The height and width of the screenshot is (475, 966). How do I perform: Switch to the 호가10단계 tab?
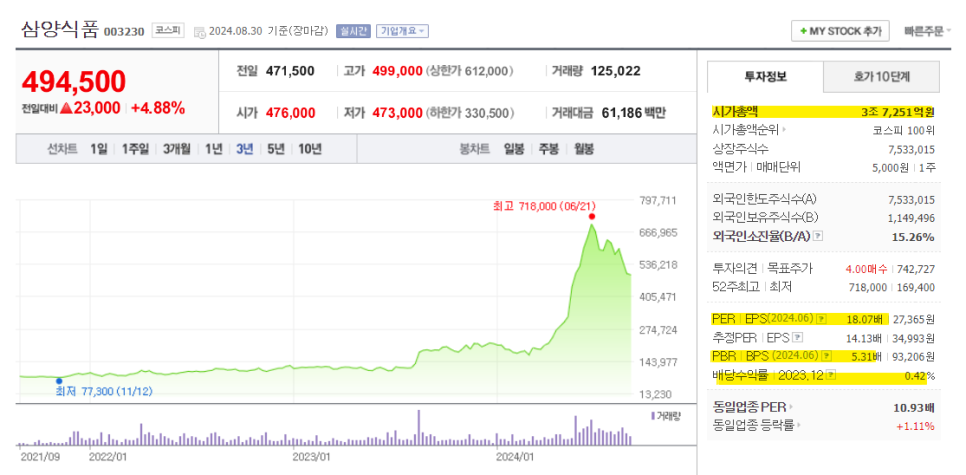882,77
